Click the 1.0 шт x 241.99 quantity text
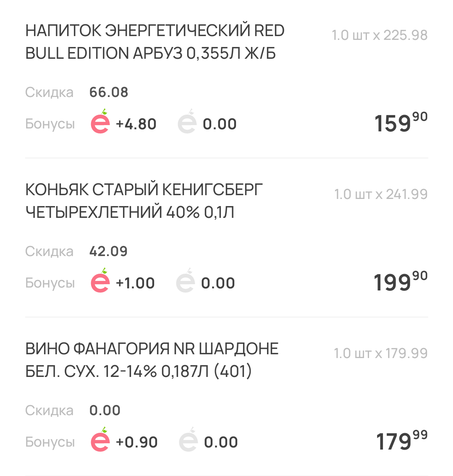 (x=381, y=194)
